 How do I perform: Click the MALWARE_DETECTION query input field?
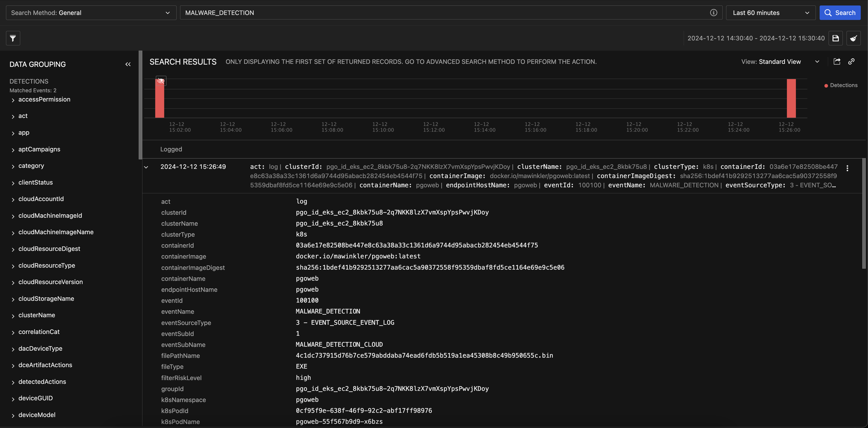coord(451,13)
